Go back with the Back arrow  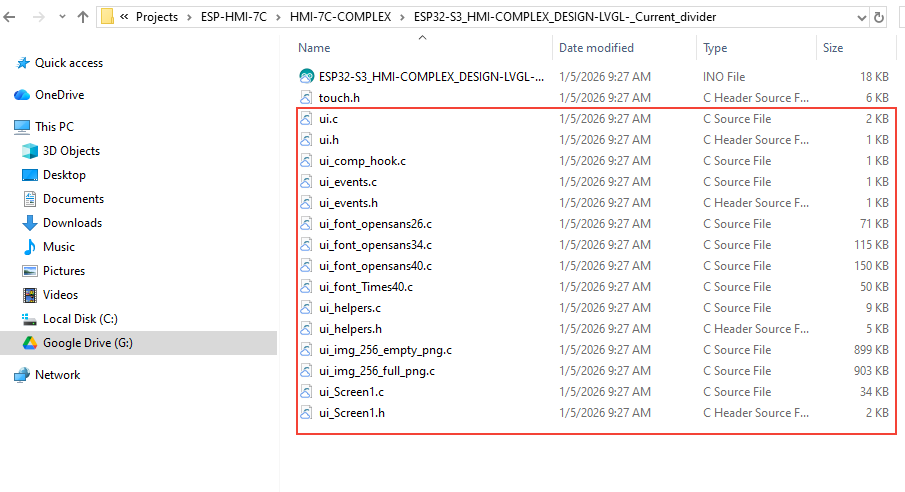pos(9,17)
